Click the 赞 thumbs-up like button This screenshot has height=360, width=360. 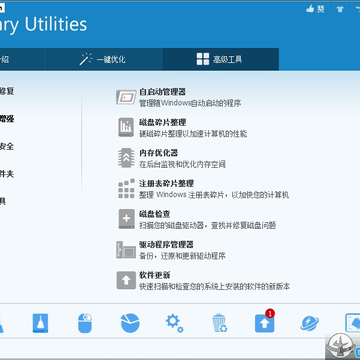coord(315,9)
